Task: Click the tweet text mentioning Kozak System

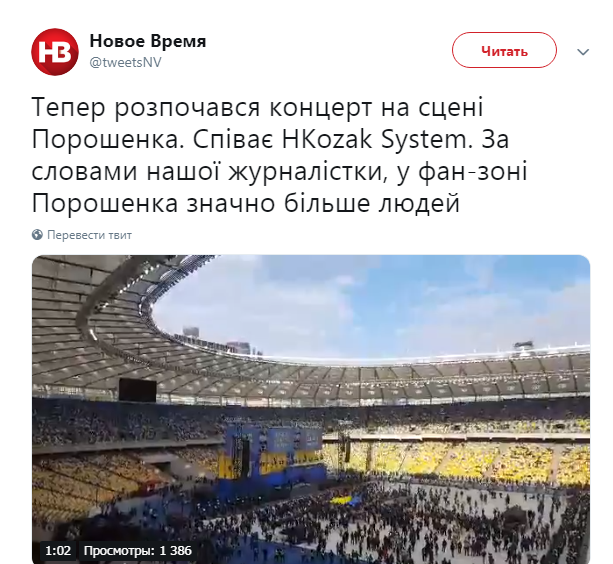Action: 280,155
